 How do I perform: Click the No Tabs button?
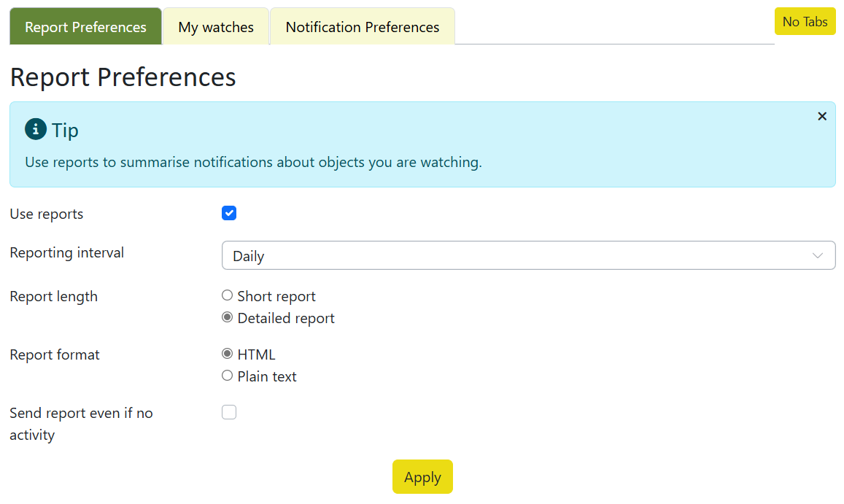point(805,22)
